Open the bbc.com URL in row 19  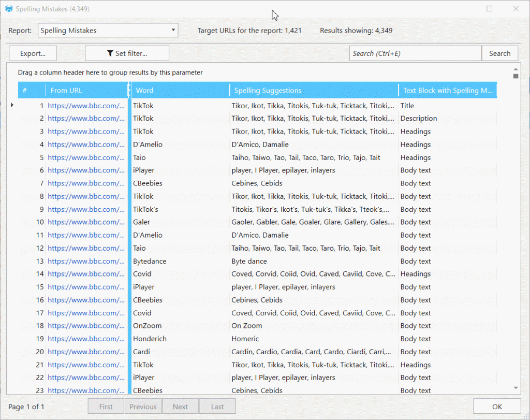tap(86, 339)
